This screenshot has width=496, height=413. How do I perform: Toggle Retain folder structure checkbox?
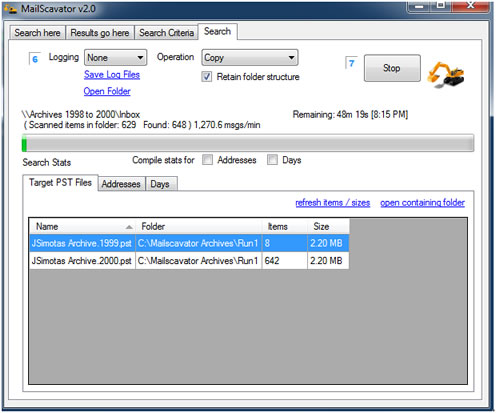pyautogui.click(x=207, y=77)
